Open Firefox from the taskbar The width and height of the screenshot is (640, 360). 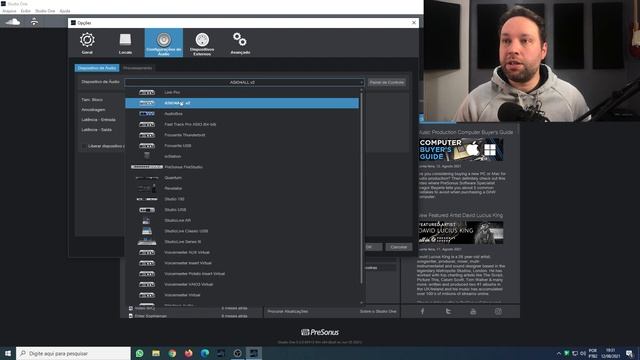(x=189, y=353)
